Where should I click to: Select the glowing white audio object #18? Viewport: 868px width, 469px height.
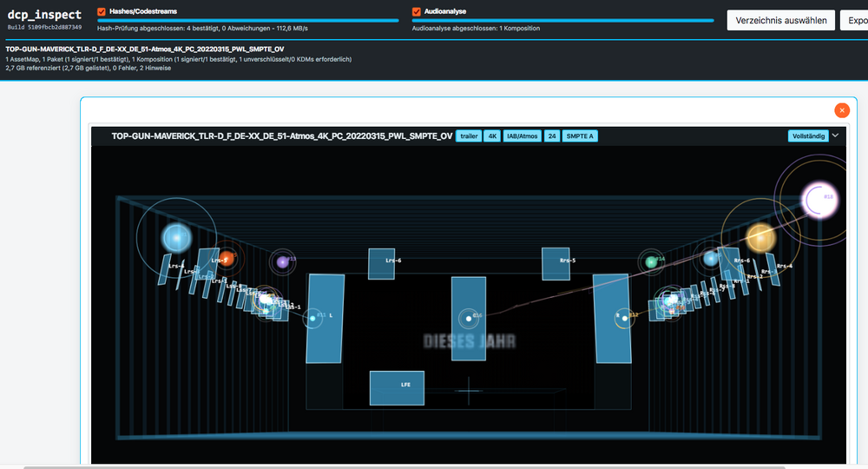pos(820,200)
